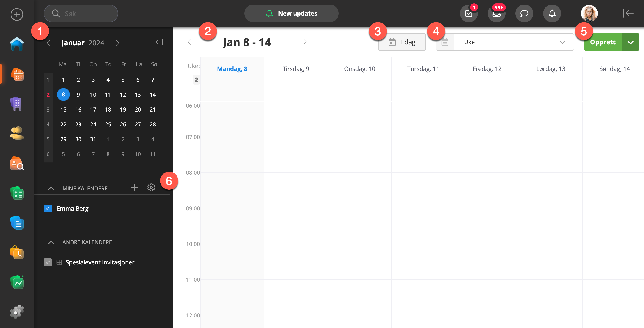This screenshot has width=644, height=328.
Task: Collapse the MINE KALENDERE section
Action: [x=51, y=188]
